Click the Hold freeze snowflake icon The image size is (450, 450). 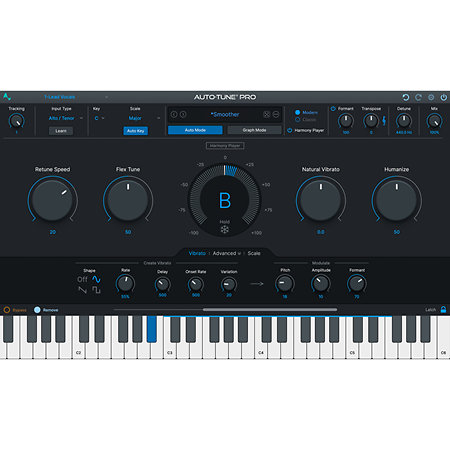[225, 230]
